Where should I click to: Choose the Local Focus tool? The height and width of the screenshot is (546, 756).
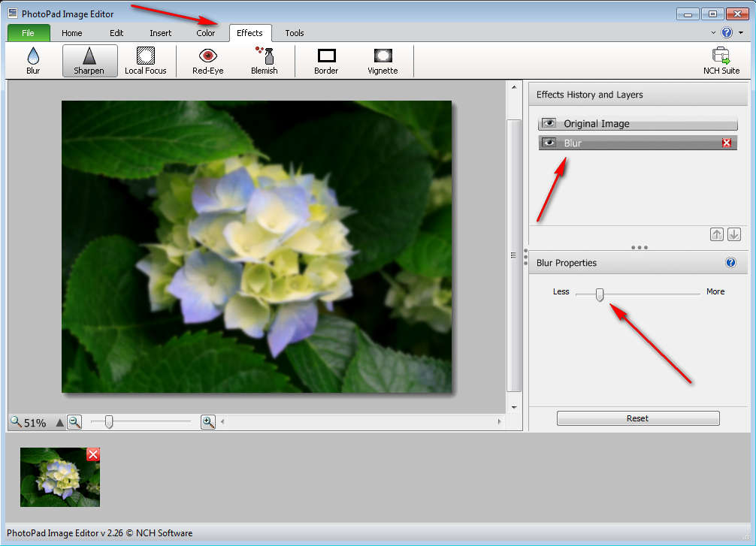click(x=146, y=61)
